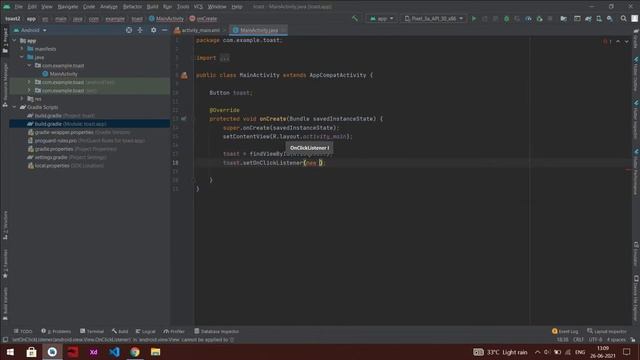Open the Database Inspector tool window

[x=217, y=331]
